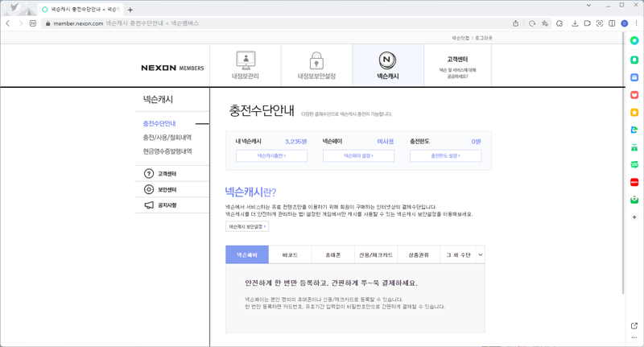Switch to the 휴대폰 payment tab
The width and height of the screenshot is (644, 347).
333,254
